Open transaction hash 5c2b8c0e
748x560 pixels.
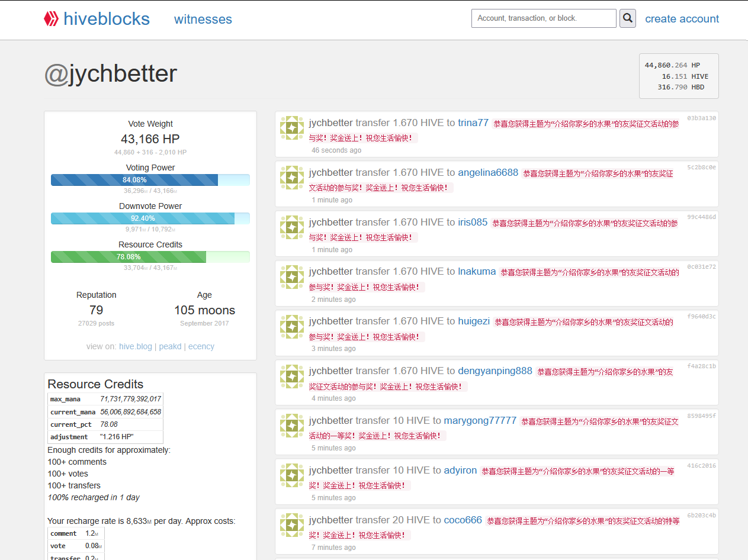701,167
